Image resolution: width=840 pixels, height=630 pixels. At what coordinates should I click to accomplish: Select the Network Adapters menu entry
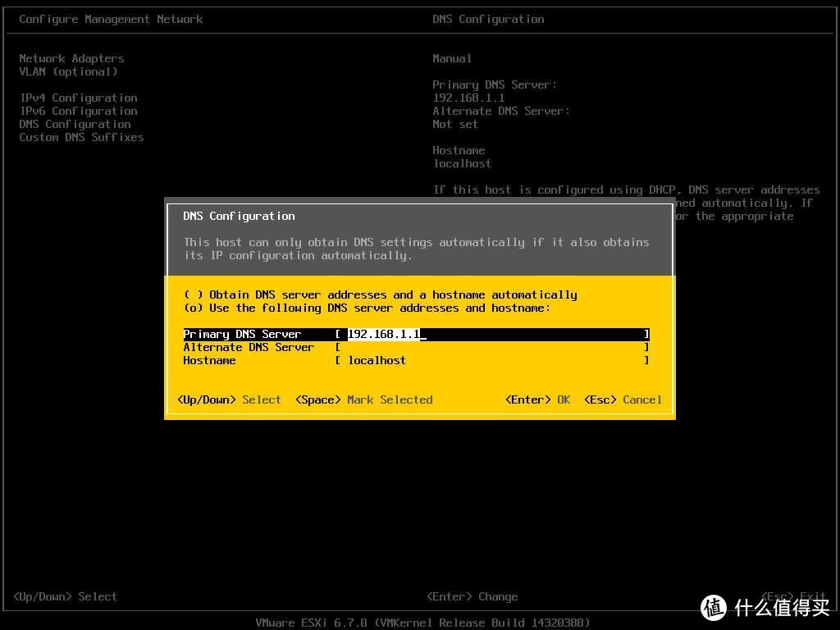click(x=71, y=58)
